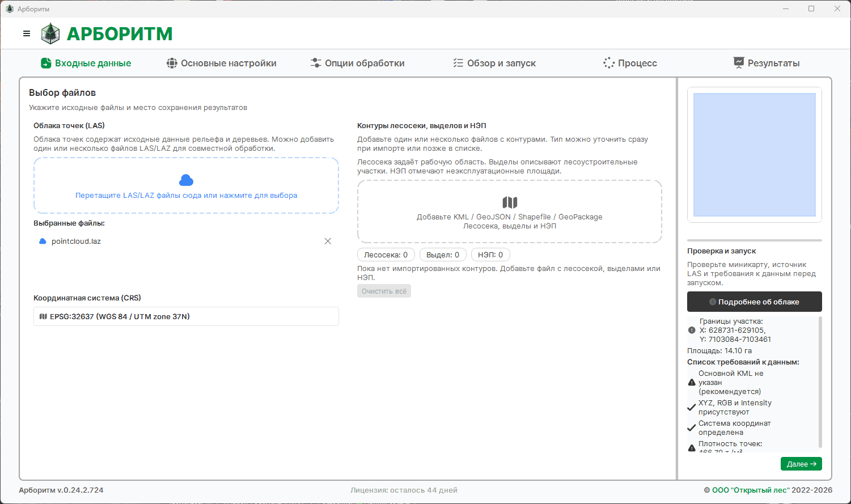Click the Проверка и запуск heading
This screenshot has width=851, height=504.
click(x=722, y=251)
